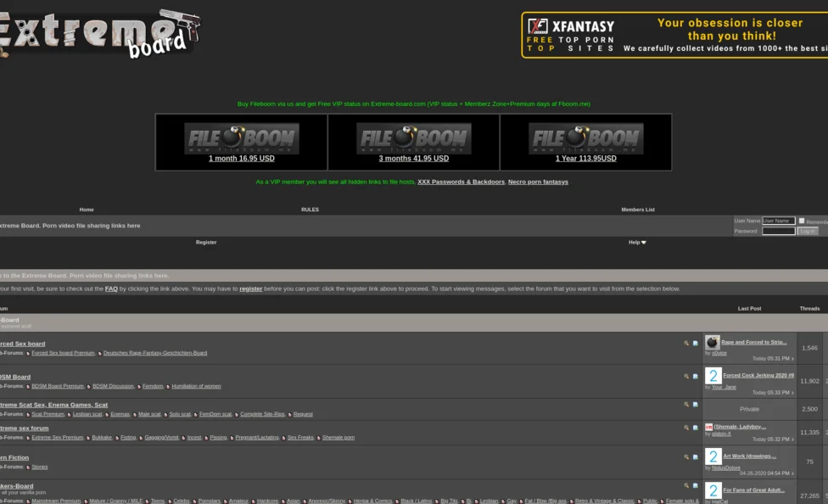This screenshot has height=504, width=828.
Task: Click search icon in Porn Fiction row
Action: click(686, 457)
